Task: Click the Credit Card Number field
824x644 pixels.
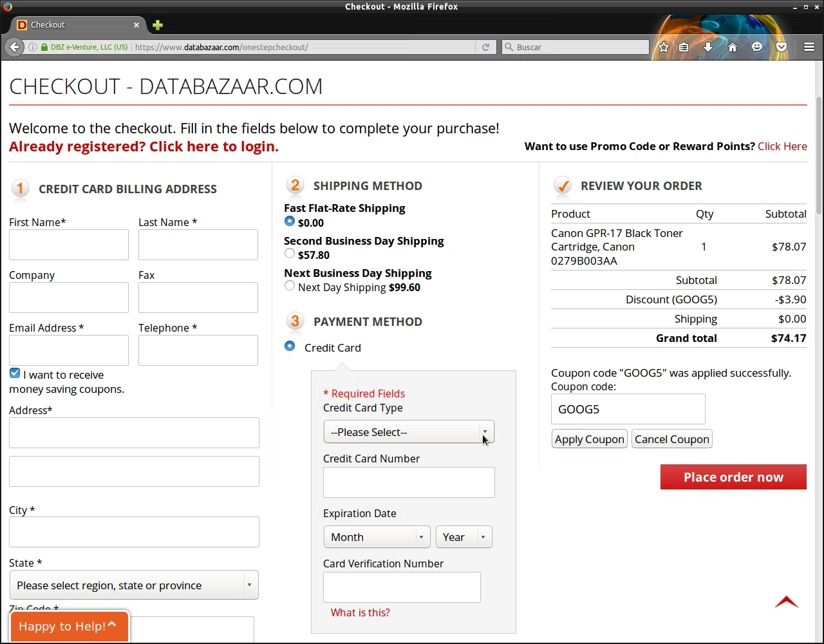Action: click(409, 482)
